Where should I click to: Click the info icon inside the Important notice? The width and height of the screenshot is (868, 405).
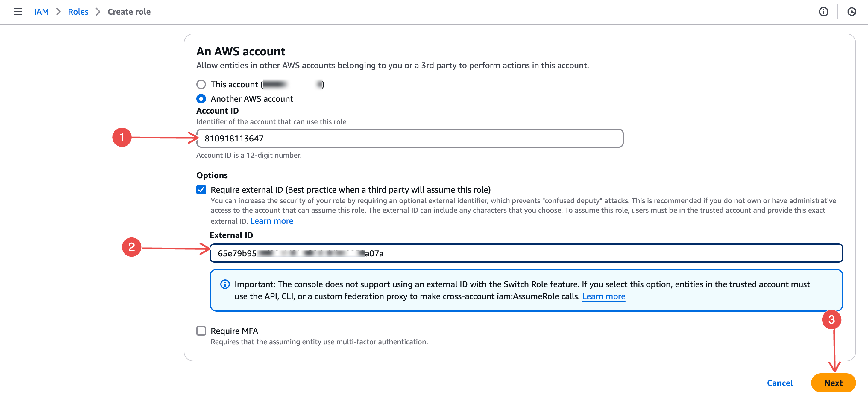coord(225,284)
